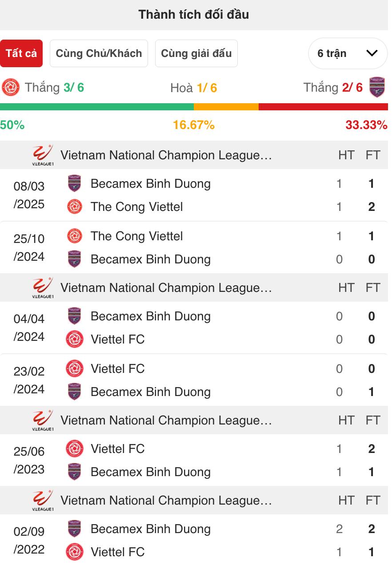This screenshot has width=392, height=566.
Task: Click The Cong Viettel crest in 25/10/2024 match
Action: click(75, 236)
